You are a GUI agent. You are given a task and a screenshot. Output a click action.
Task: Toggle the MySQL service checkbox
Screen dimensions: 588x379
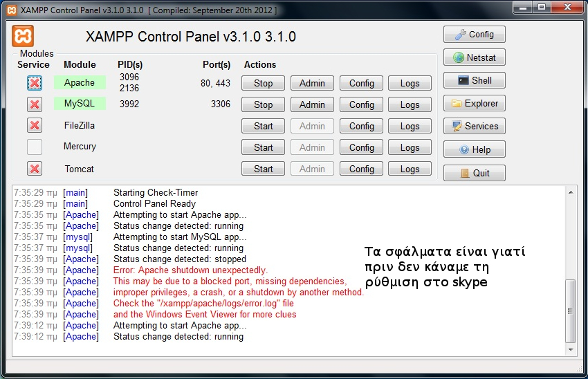click(x=35, y=104)
